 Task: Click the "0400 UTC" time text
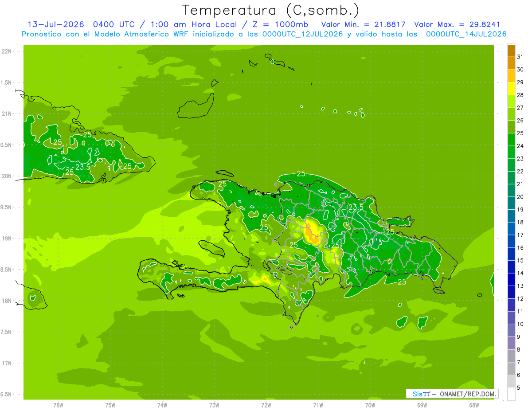tap(113, 24)
